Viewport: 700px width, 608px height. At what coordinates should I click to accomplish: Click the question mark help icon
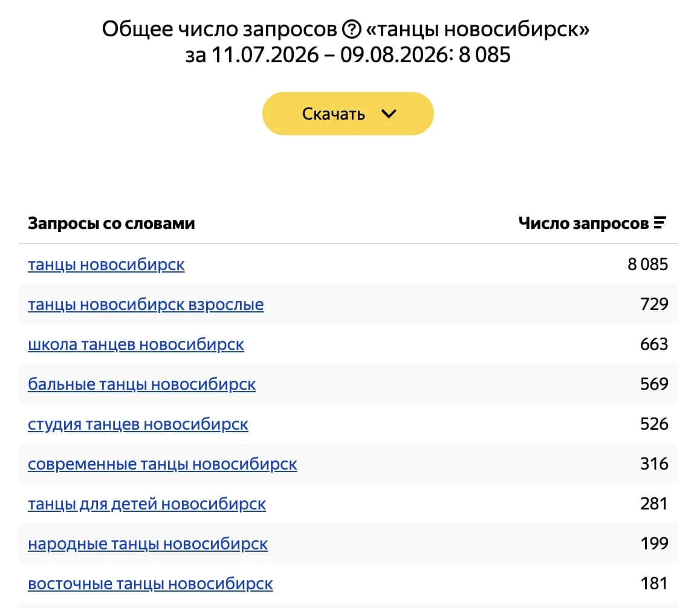[351, 30]
